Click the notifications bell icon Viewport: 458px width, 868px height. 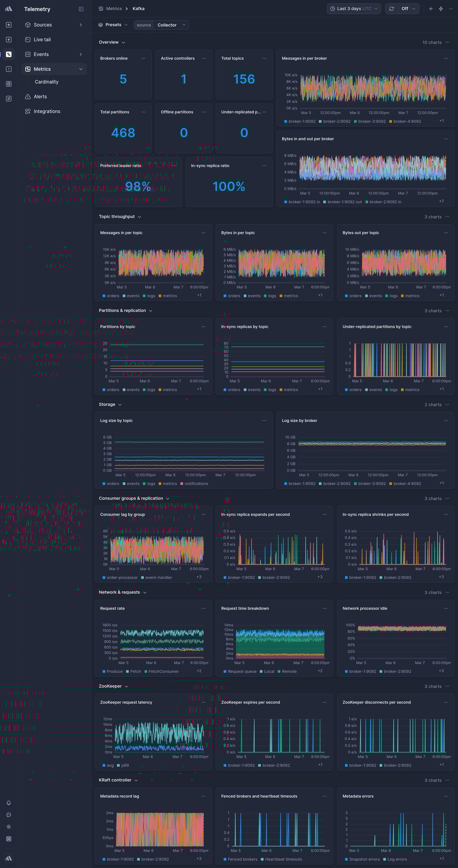(x=9, y=803)
